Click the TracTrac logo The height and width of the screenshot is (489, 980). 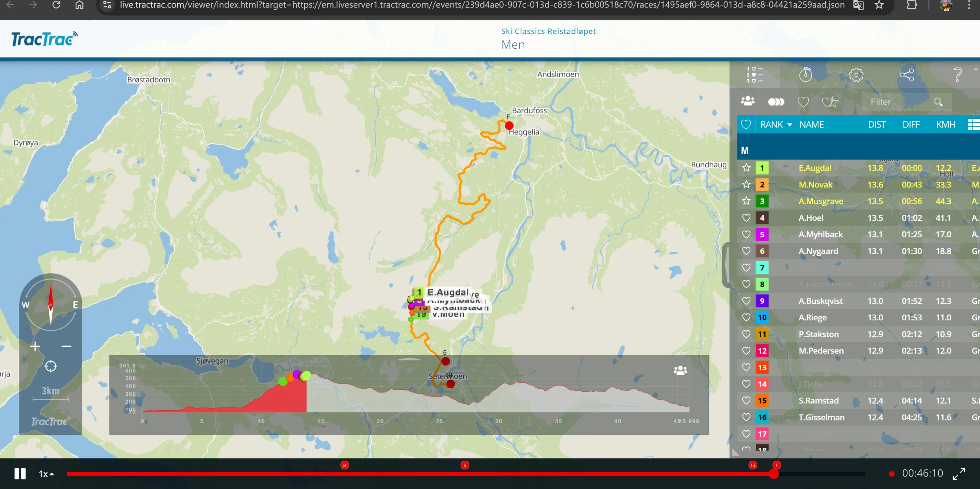click(x=44, y=39)
